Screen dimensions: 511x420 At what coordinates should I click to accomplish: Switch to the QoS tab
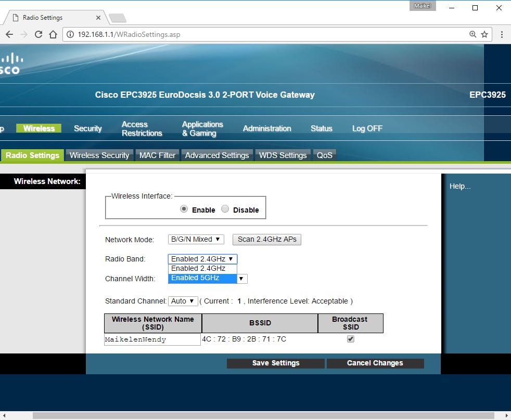(325, 155)
